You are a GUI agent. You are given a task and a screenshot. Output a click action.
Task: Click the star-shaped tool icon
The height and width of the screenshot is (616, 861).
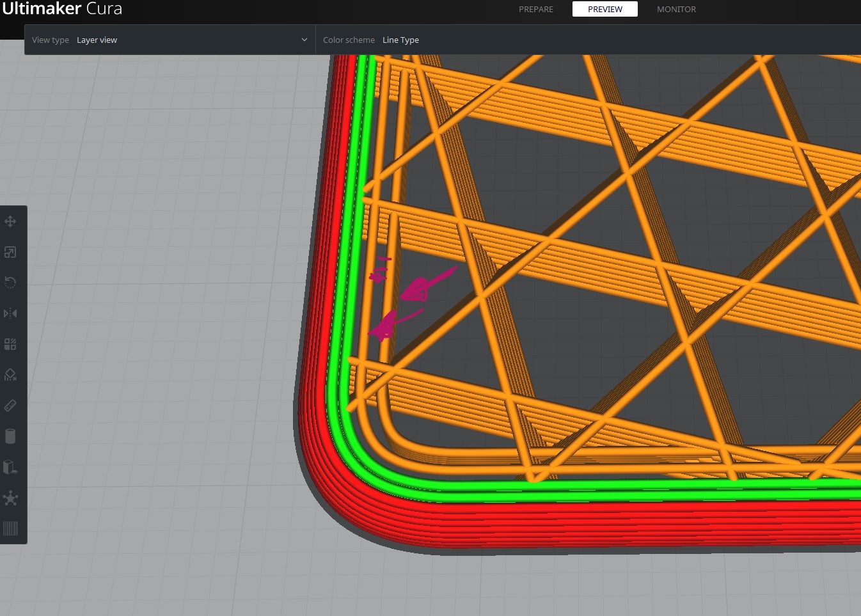click(10, 498)
